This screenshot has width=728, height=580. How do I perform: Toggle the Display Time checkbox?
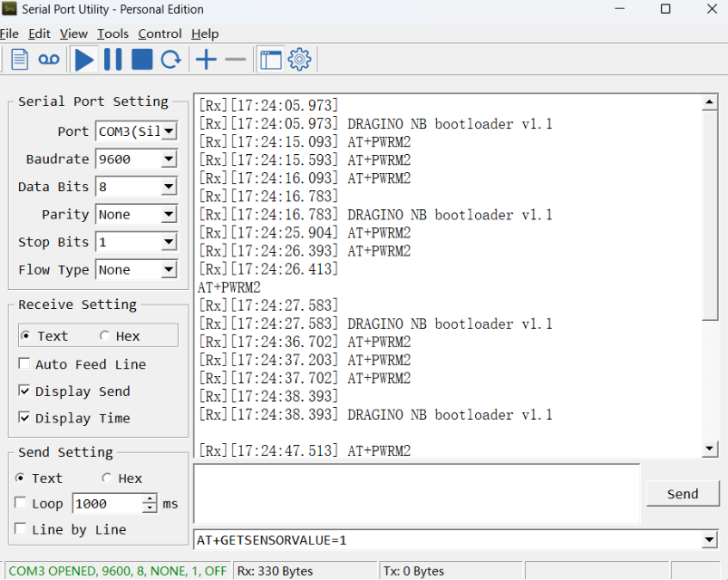(x=24, y=418)
